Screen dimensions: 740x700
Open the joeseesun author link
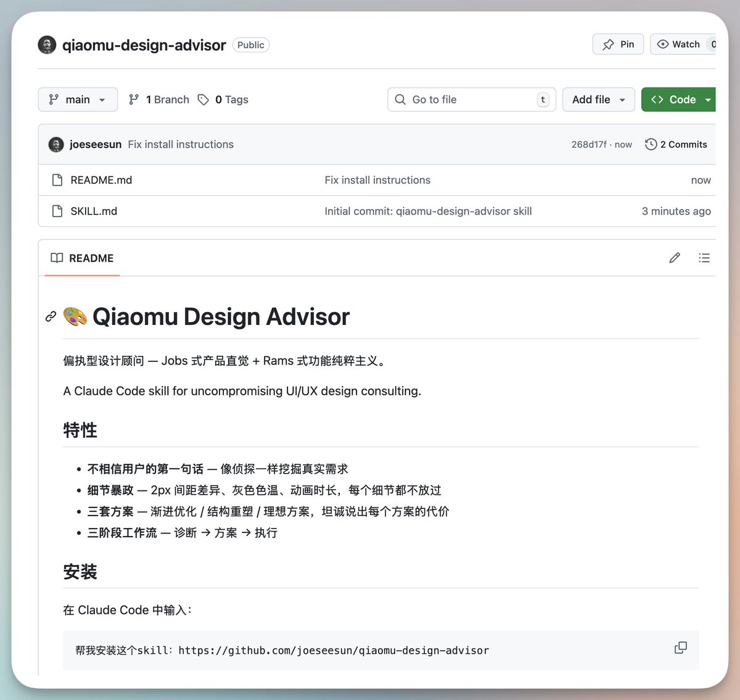(96, 144)
